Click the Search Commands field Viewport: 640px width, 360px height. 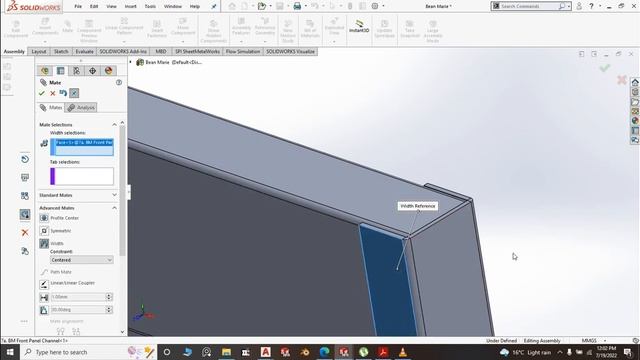click(x=529, y=6)
